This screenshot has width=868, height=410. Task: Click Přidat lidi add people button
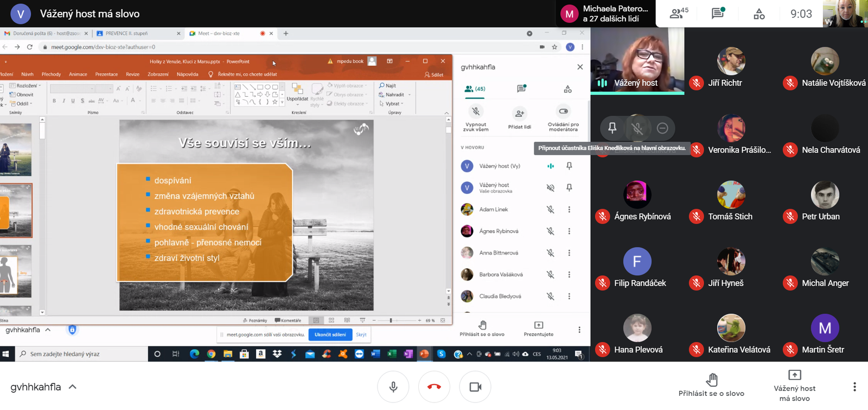click(x=519, y=118)
